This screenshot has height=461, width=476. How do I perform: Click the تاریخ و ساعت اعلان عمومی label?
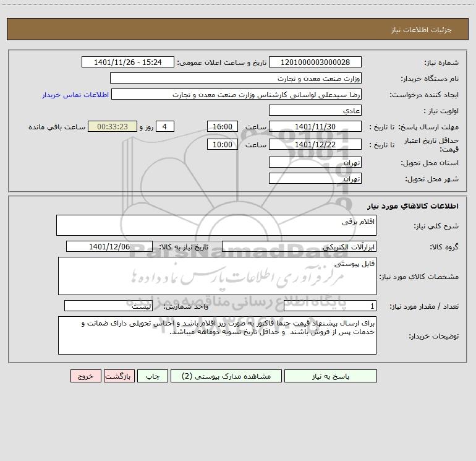coord(222,62)
